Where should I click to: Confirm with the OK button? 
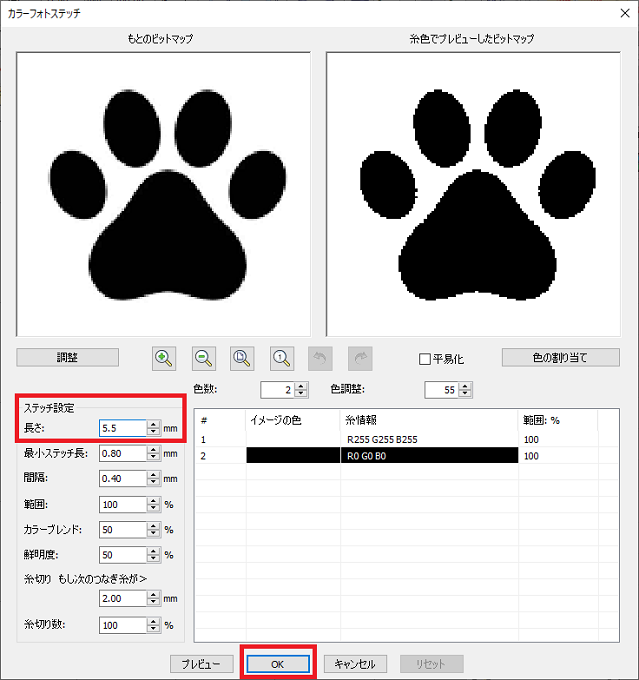(x=278, y=664)
